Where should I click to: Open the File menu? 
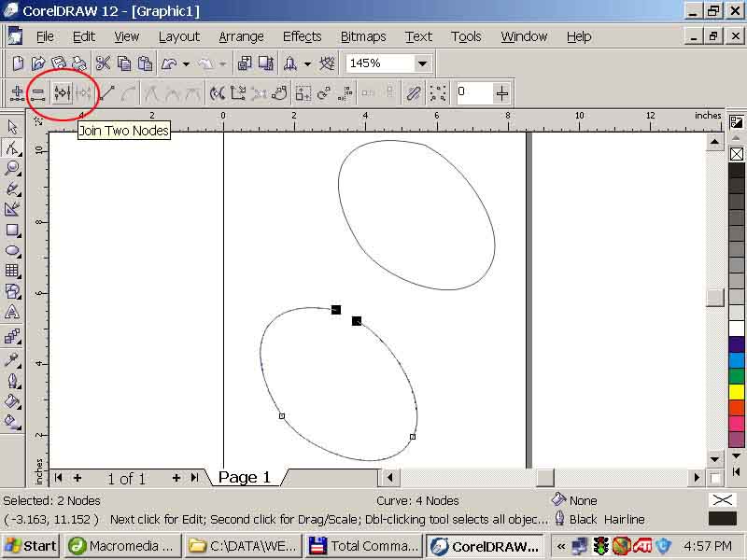[45, 36]
